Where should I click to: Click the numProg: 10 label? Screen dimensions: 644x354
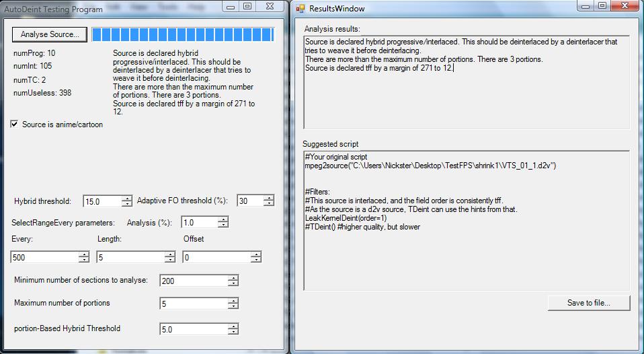(x=34, y=53)
